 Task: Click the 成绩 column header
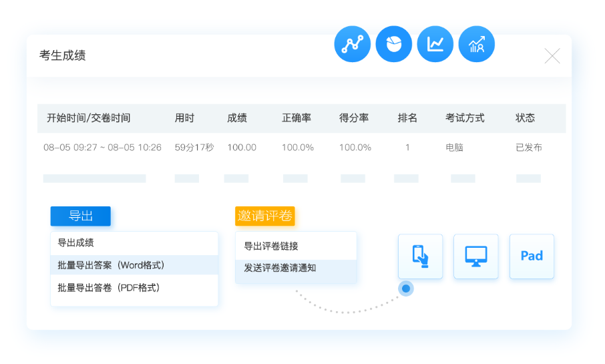[x=237, y=118]
